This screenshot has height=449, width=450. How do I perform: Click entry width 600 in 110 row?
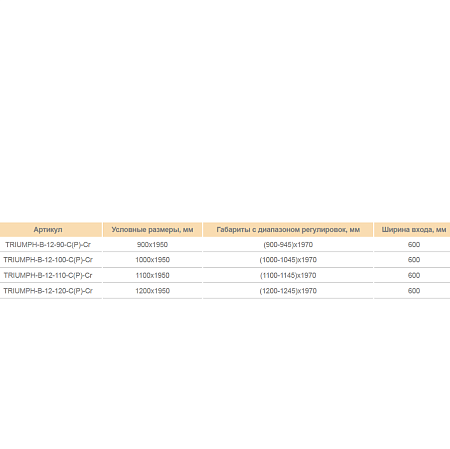point(414,275)
